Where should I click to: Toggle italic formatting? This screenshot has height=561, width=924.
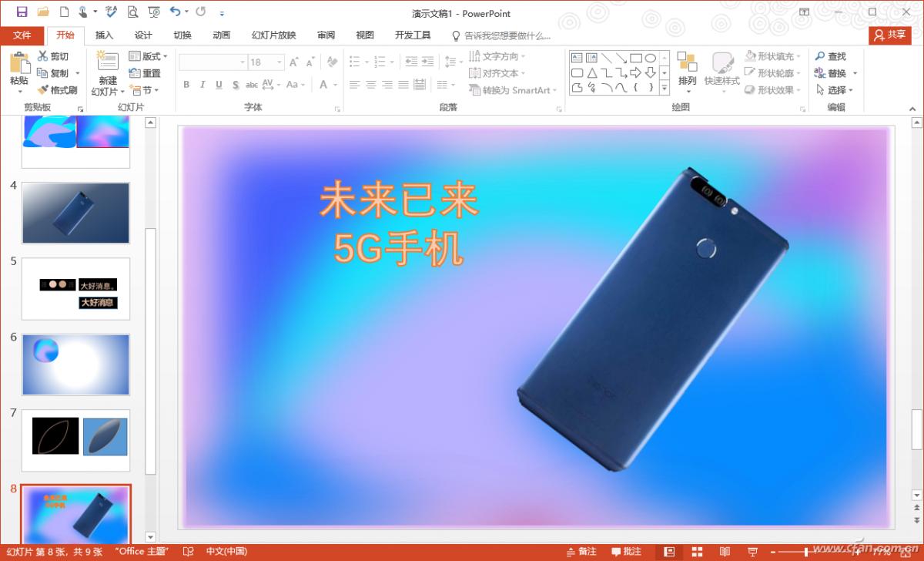click(x=201, y=84)
